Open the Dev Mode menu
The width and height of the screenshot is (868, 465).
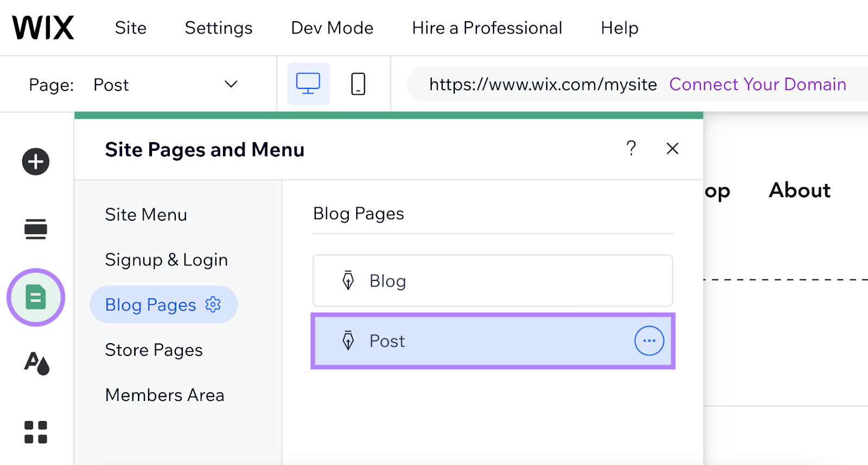coord(332,28)
